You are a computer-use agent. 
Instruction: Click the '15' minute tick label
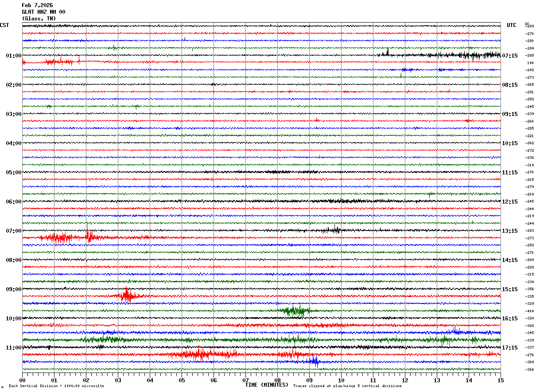[501, 380]
